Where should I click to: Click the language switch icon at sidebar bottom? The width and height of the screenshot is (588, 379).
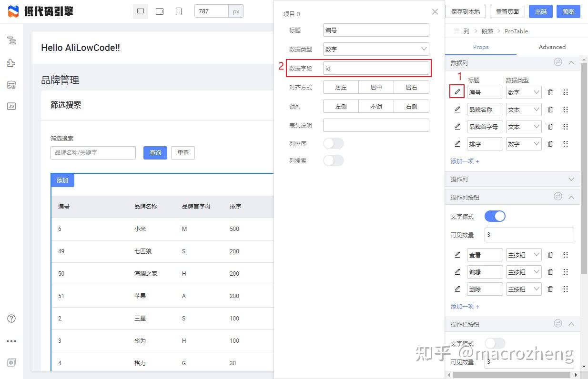pyautogui.click(x=11, y=362)
